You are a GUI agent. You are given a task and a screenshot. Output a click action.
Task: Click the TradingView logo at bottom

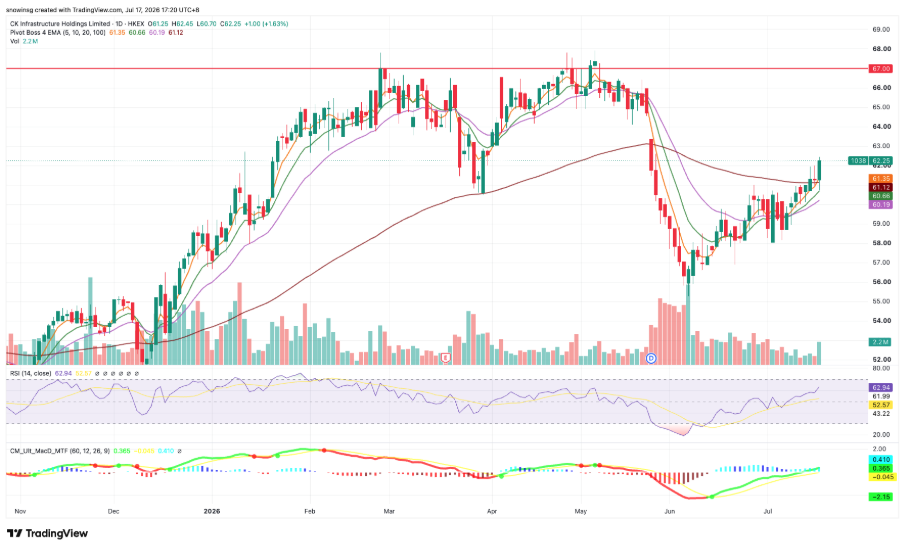point(47,533)
